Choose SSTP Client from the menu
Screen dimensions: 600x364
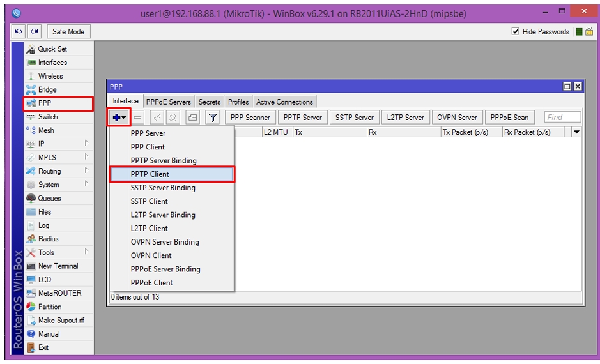click(x=172, y=202)
